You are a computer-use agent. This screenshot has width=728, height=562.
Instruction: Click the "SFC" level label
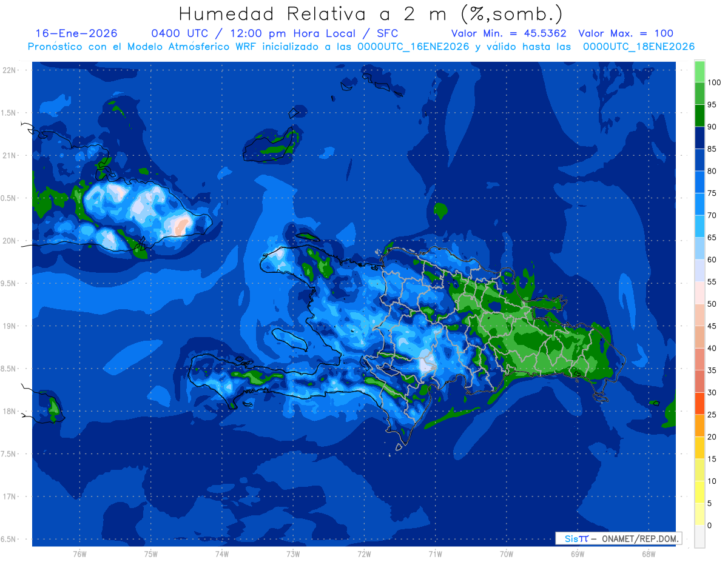pyautogui.click(x=387, y=33)
